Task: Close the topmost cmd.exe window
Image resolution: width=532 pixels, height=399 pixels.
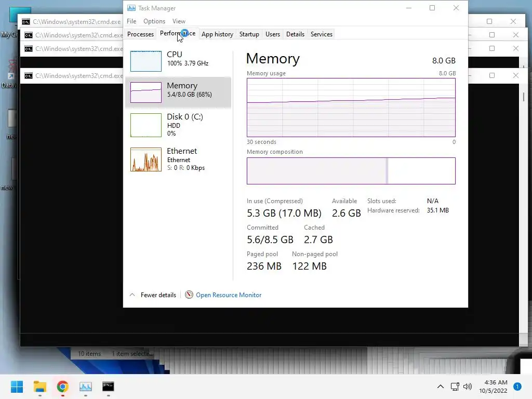Action: point(513,21)
